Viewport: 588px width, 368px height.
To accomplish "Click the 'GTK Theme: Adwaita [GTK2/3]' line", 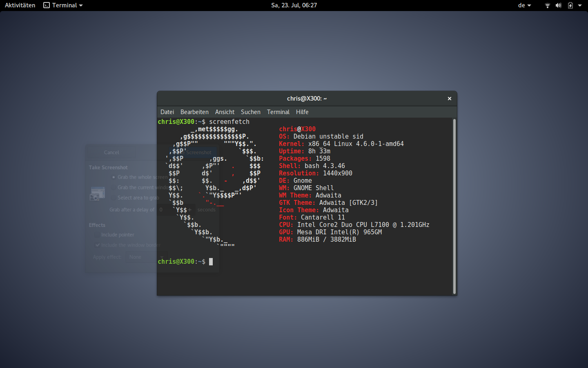I will point(328,203).
